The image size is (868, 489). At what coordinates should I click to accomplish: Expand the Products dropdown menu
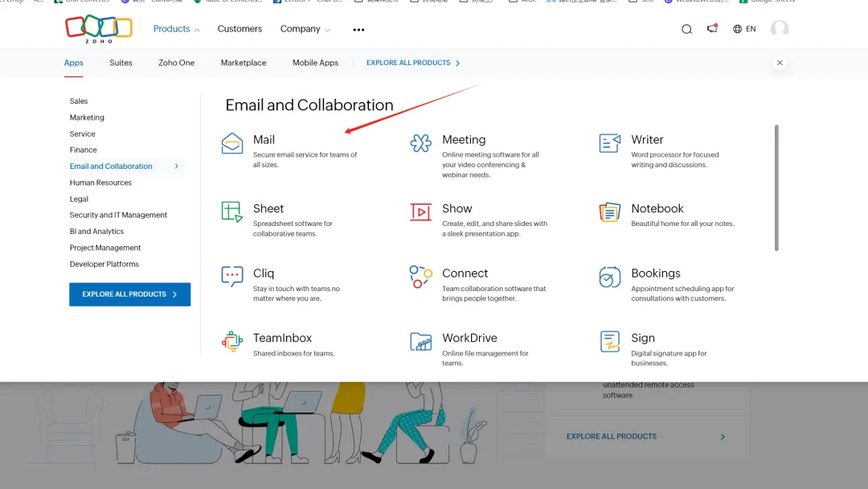(x=176, y=29)
